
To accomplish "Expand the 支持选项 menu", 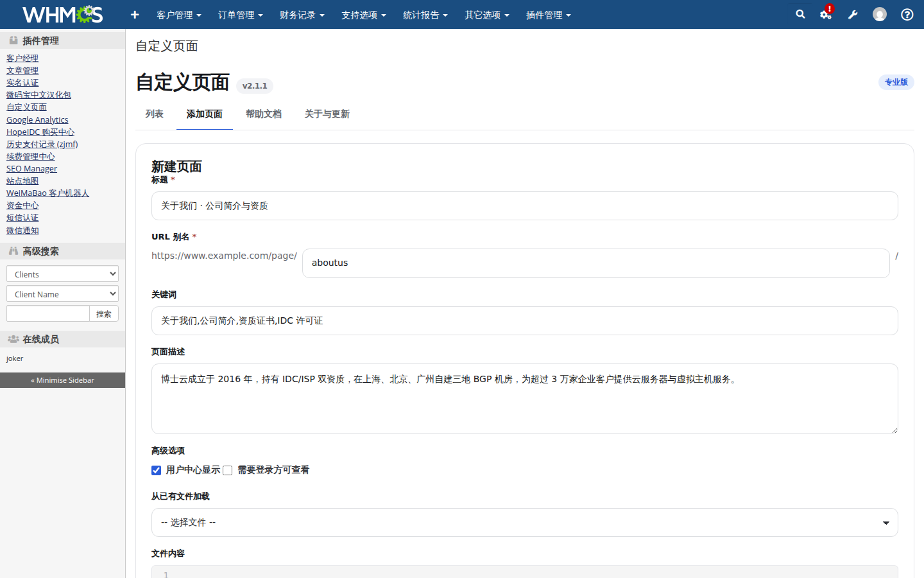I will coord(364,15).
